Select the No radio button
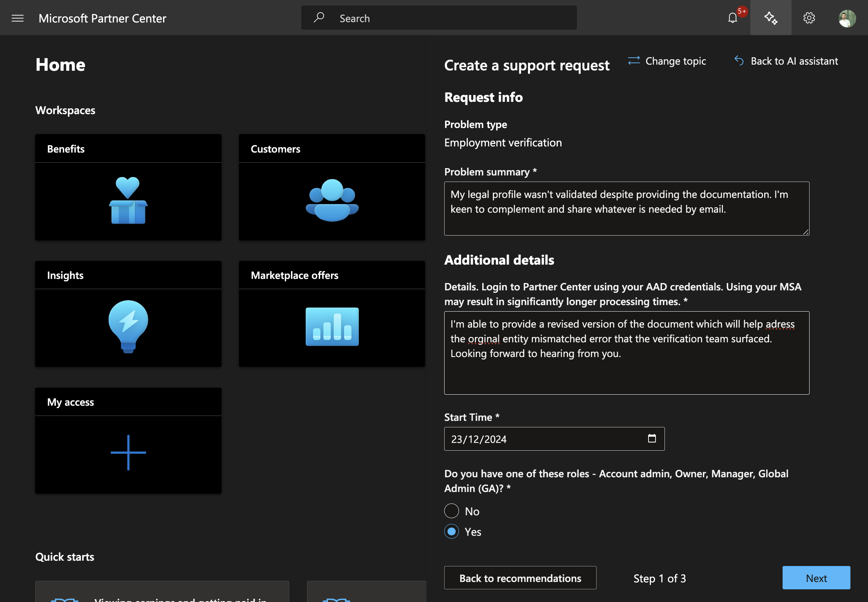This screenshot has height=602, width=868. (x=452, y=511)
